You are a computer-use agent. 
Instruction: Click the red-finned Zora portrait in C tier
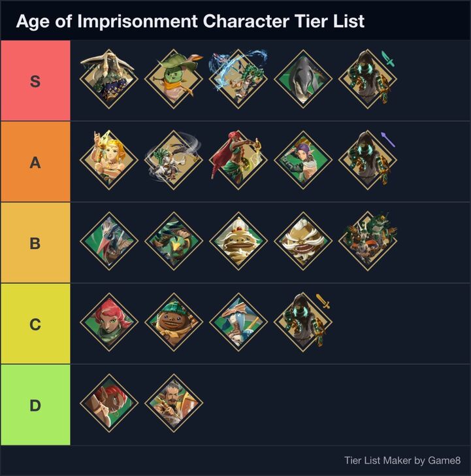pos(108,322)
